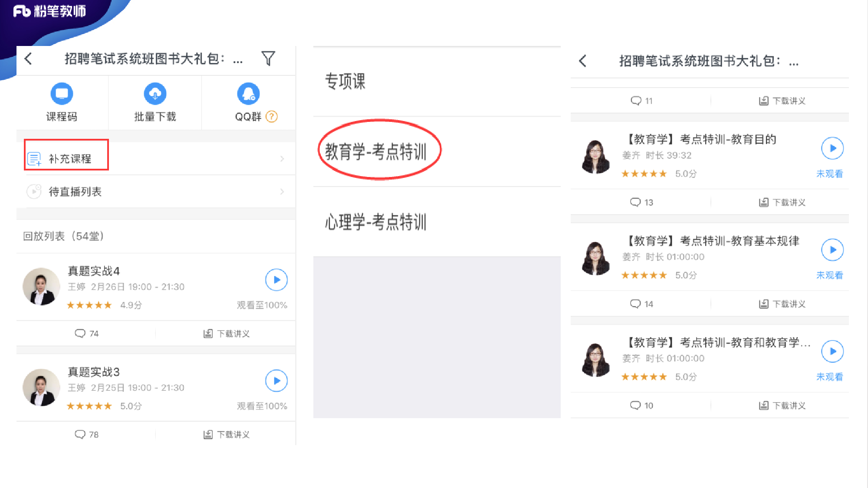Click the orange question mark beside QQ群
The width and height of the screenshot is (868, 488).
tap(271, 116)
